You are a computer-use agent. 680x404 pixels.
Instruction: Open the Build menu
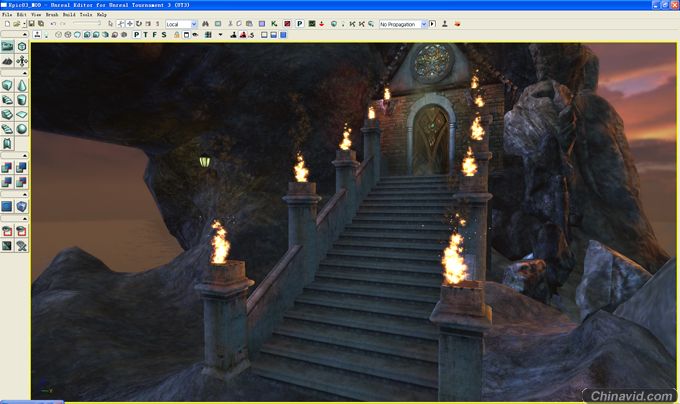(x=69, y=14)
